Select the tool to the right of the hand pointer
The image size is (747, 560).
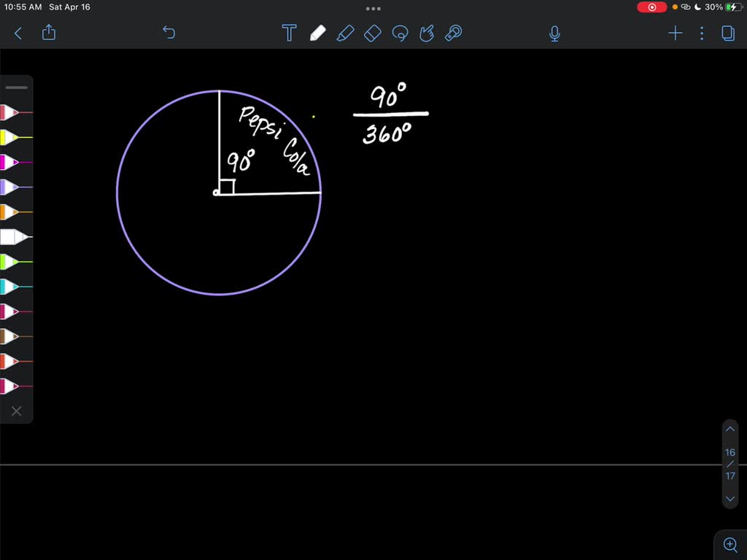[454, 33]
